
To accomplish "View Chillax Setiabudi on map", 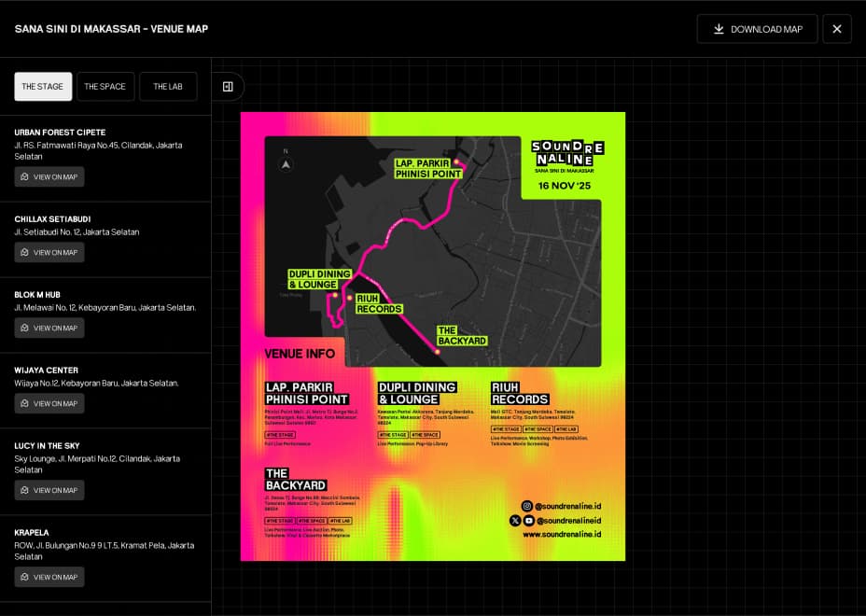I will click(x=49, y=253).
